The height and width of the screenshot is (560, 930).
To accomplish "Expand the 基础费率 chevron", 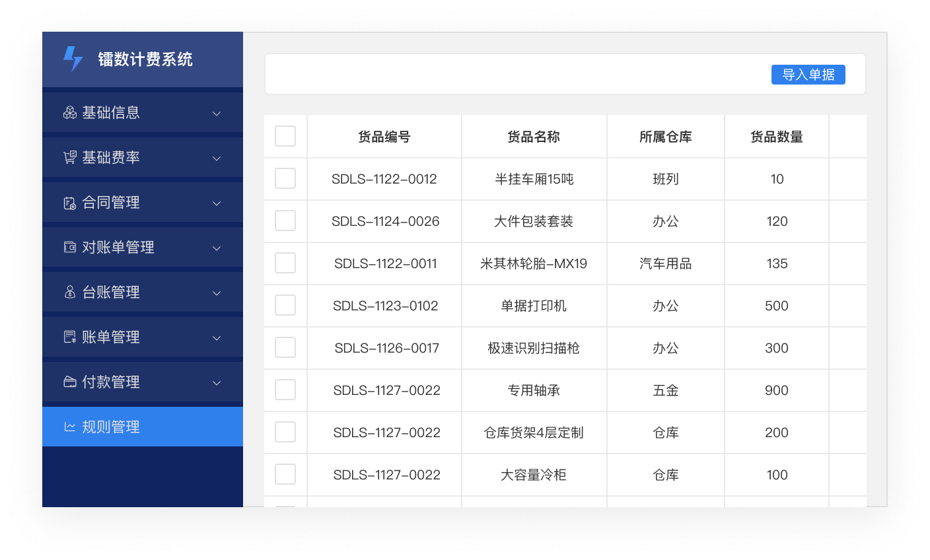I will 217,158.
